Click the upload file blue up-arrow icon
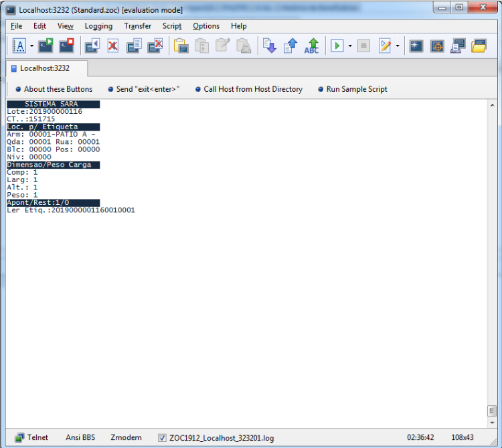Image resolution: width=502 pixels, height=448 pixels. (x=290, y=46)
